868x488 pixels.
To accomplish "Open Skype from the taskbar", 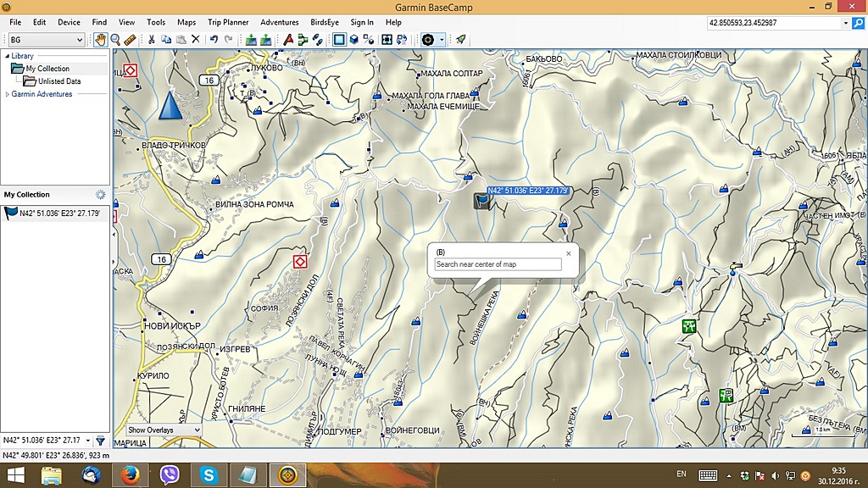I will 209,475.
